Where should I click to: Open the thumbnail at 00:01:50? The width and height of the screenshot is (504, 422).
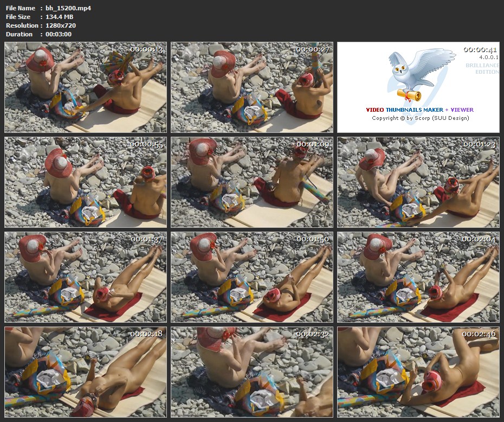252,277
